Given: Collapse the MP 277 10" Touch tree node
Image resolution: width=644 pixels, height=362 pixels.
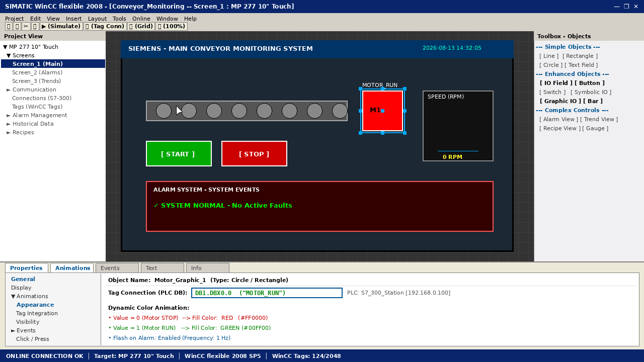Looking at the screenshot, I should click(5, 47).
